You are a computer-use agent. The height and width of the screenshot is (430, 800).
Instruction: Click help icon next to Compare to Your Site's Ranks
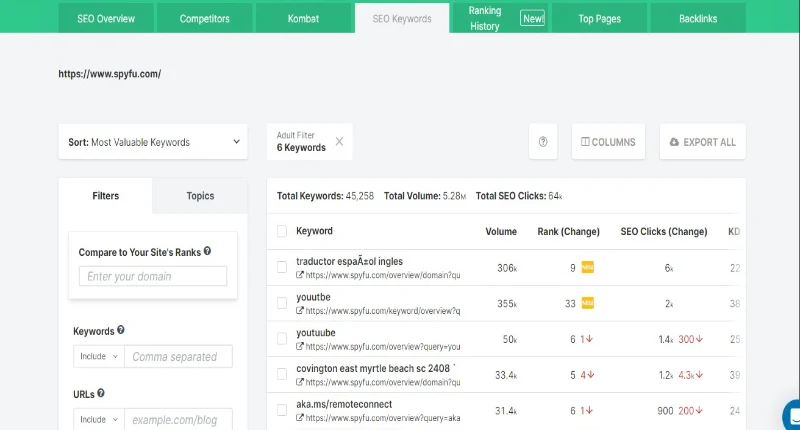[207, 251]
